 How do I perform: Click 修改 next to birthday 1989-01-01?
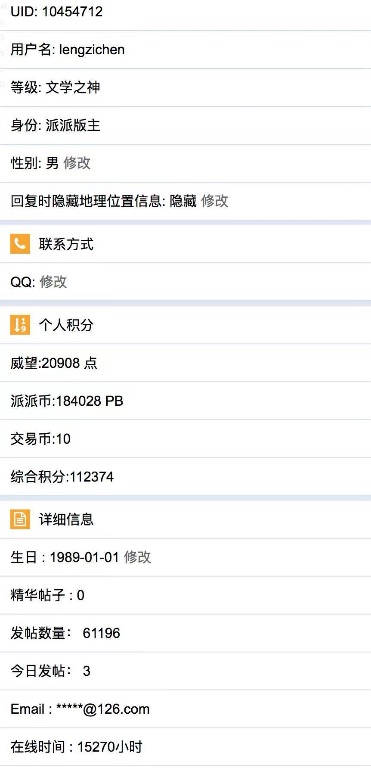point(138,557)
